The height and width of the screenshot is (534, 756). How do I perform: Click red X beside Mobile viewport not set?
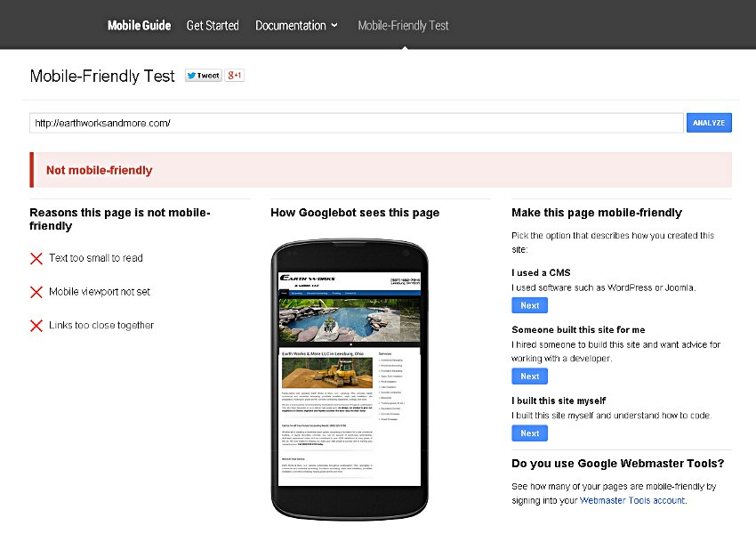[x=36, y=292]
